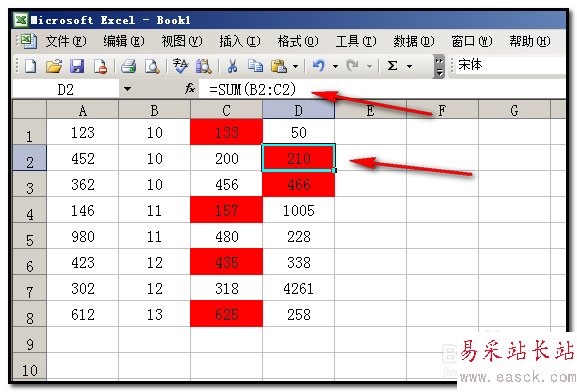Select the selected cell containing 210
Screen dimensions: 577x392
pyautogui.click(x=298, y=158)
